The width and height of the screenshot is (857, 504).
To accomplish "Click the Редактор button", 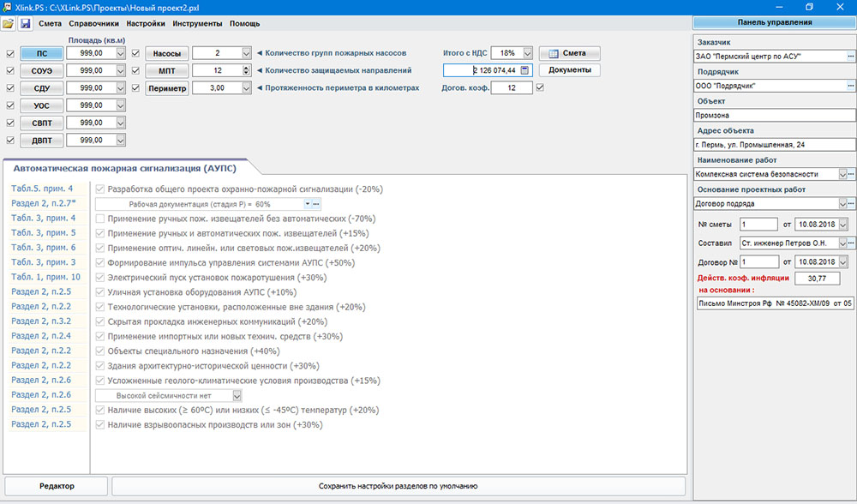I will pos(57,486).
